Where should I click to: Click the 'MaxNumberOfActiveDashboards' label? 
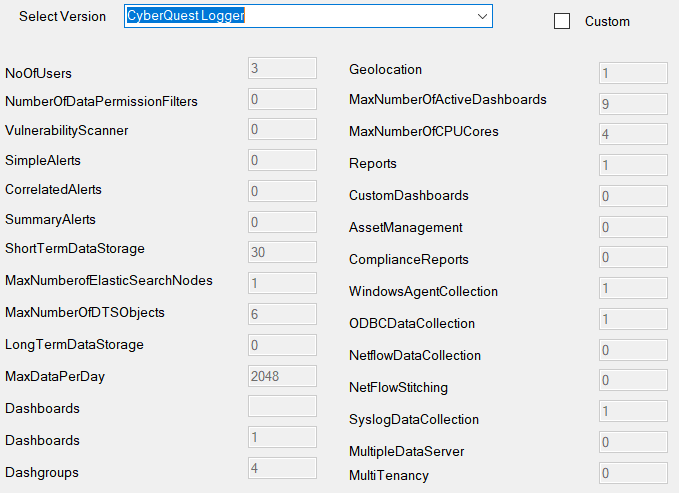click(x=448, y=99)
